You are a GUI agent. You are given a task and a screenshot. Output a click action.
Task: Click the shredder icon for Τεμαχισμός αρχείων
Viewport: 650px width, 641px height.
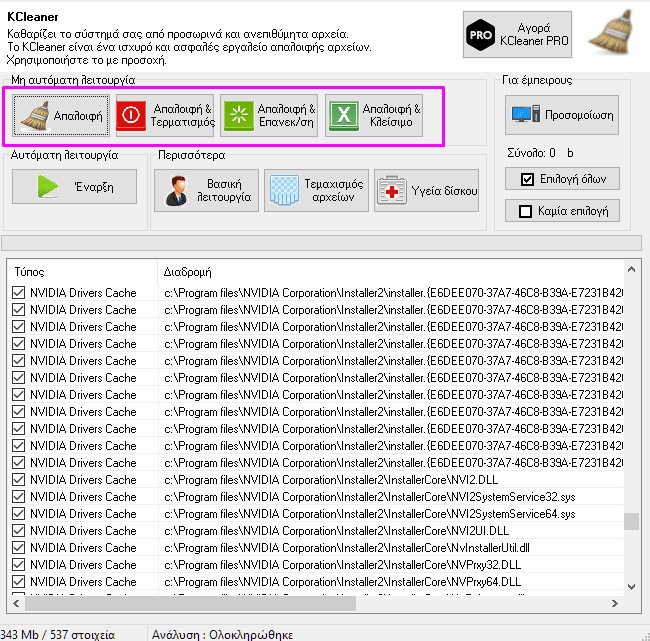(x=284, y=190)
